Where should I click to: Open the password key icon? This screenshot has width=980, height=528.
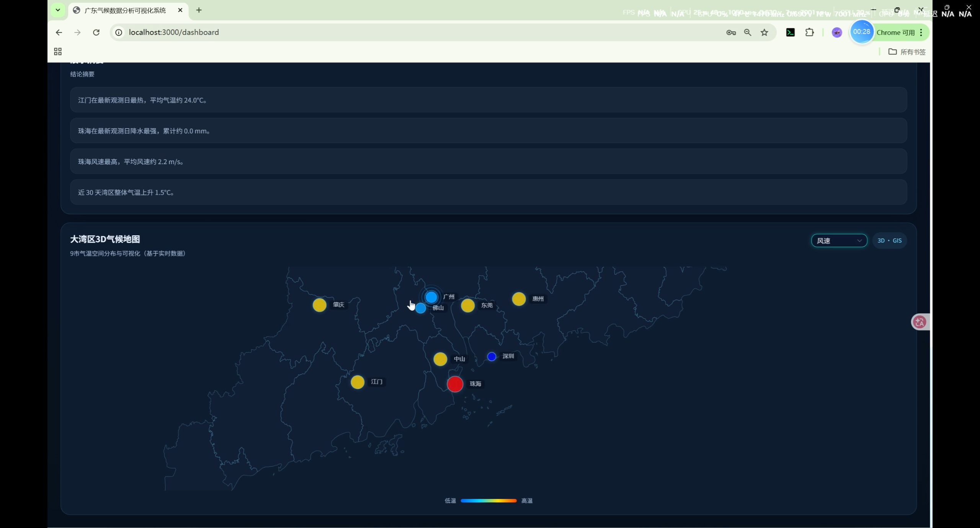pyautogui.click(x=731, y=33)
